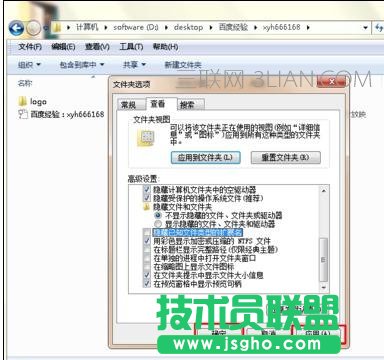The image size is (384, 360).
Task: Close the 文件夹选项 dialog with red X
Action: pyautogui.click(x=331, y=82)
